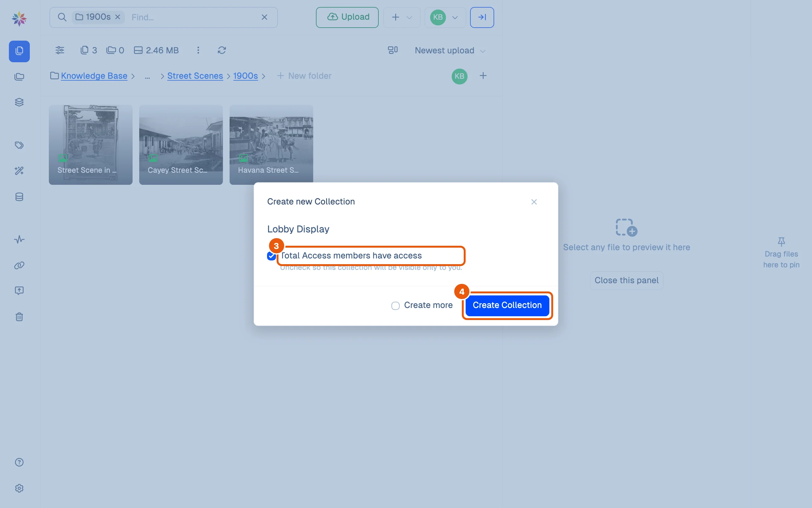Open the database sidebar icon
This screenshot has height=508, width=812.
click(19, 197)
